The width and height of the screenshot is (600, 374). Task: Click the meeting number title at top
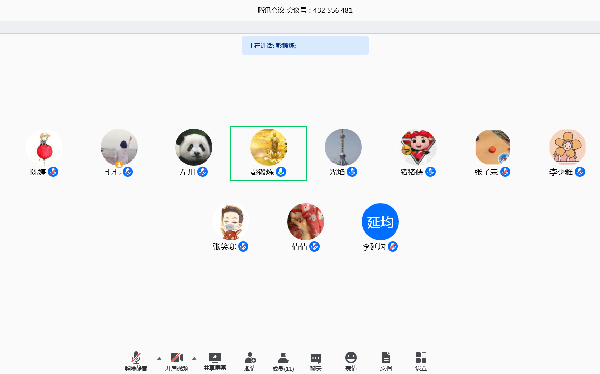tap(305, 10)
